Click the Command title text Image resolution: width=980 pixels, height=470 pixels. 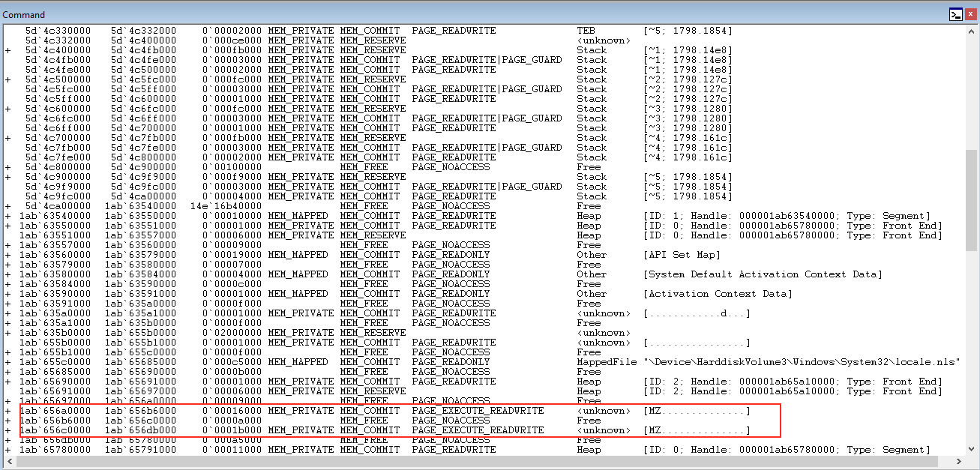tap(23, 14)
